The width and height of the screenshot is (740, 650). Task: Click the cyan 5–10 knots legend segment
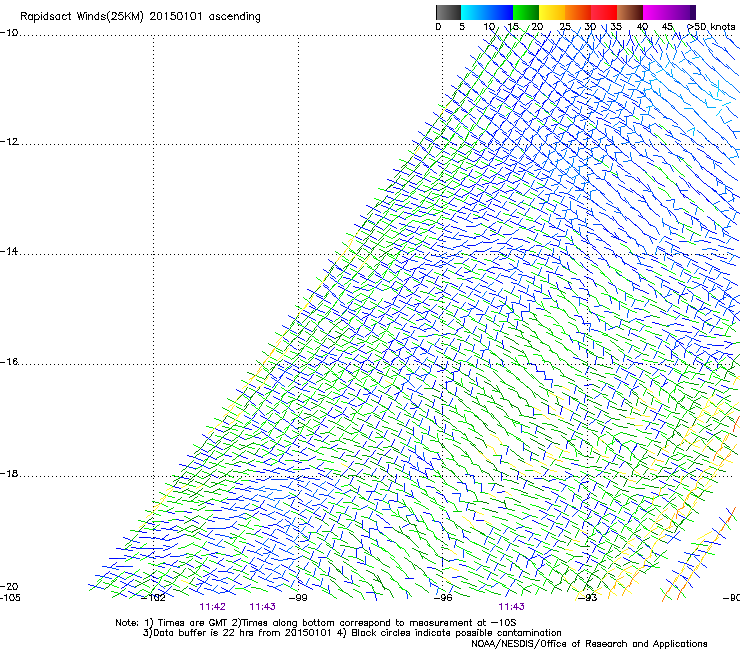(473, 12)
